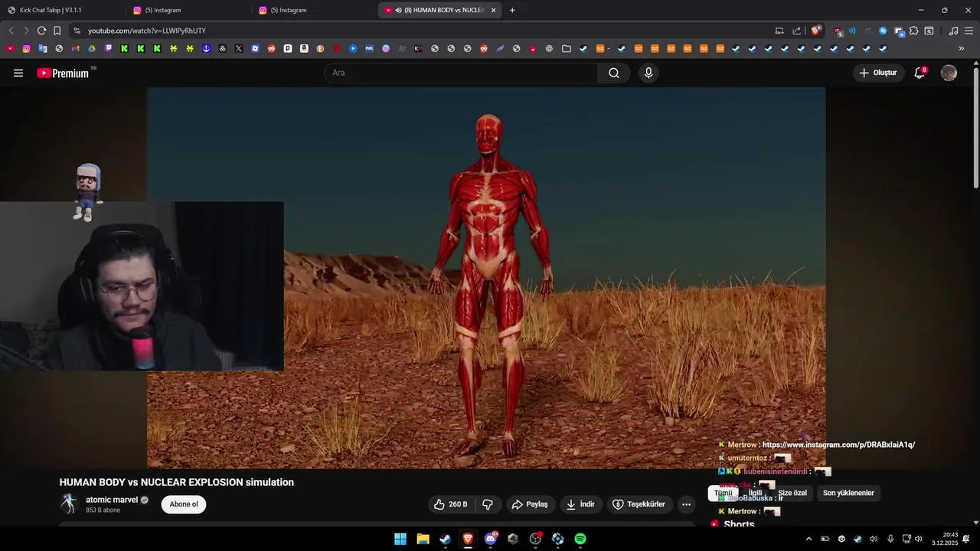Open the X (Twitter) bookmark icon

(239, 48)
